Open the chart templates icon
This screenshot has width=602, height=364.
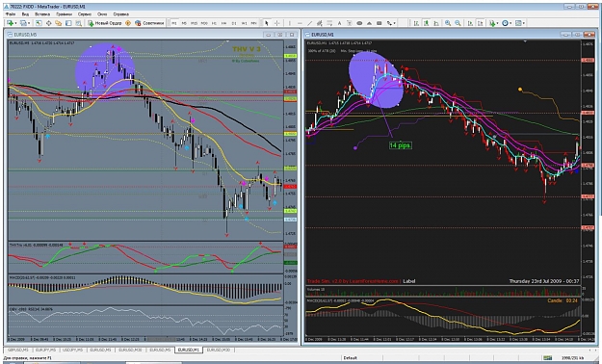point(518,23)
